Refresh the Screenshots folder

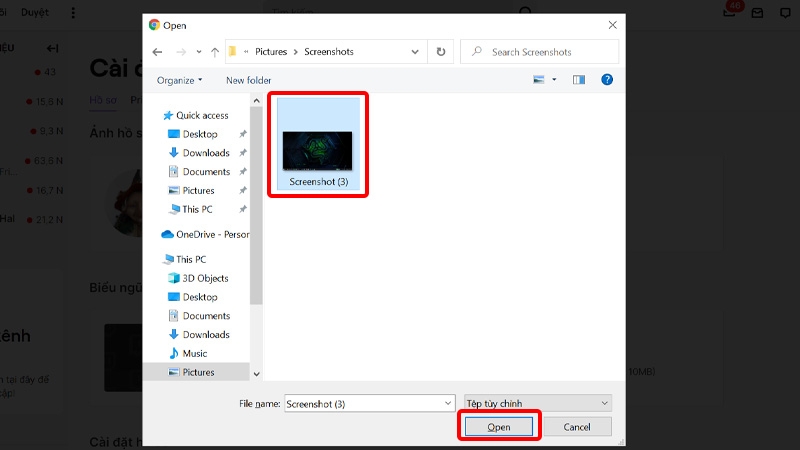pos(441,52)
